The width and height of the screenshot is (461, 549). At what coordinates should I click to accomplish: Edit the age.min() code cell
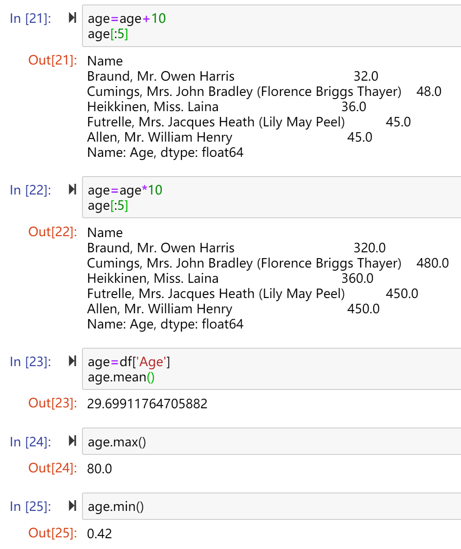271,506
